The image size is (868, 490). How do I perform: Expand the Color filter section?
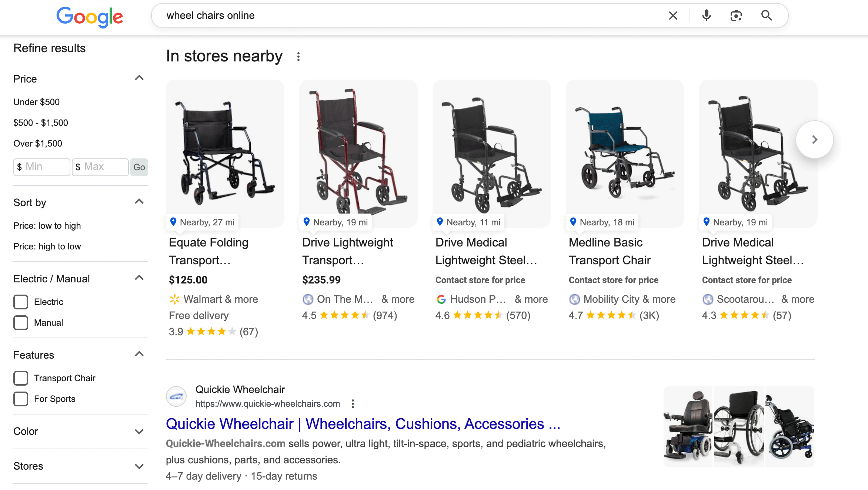pyautogui.click(x=139, y=431)
